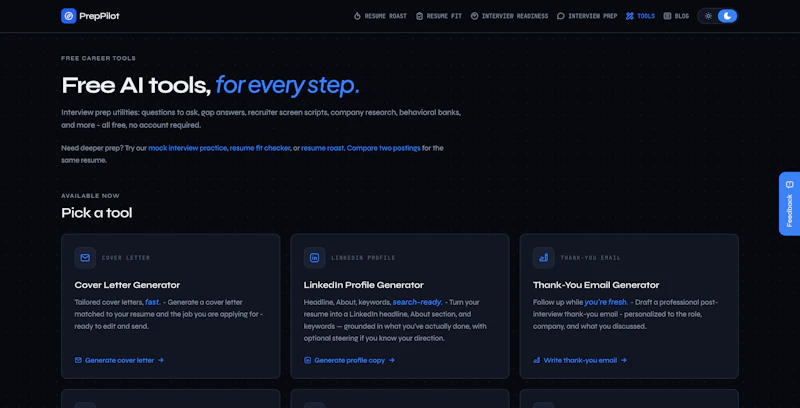Click the Pick a tool heading
Image resolution: width=800 pixels, height=408 pixels.
pos(96,213)
